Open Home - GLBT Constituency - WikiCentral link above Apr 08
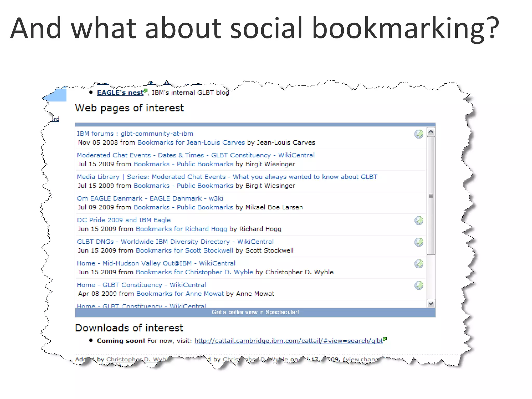The height and width of the screenshot is (399, 532). 141,285
